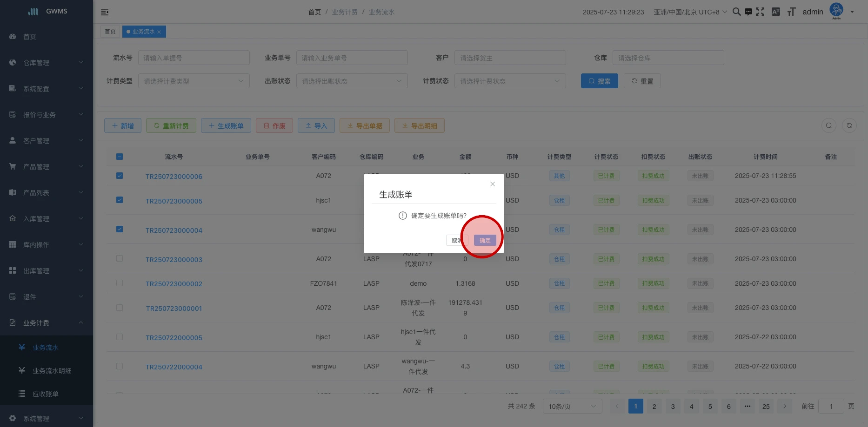This screenshot has width=868, height=427.
Task: Toggle fullscreen mode icon in header
Action: pyautogui.click(x=760, y=12)
